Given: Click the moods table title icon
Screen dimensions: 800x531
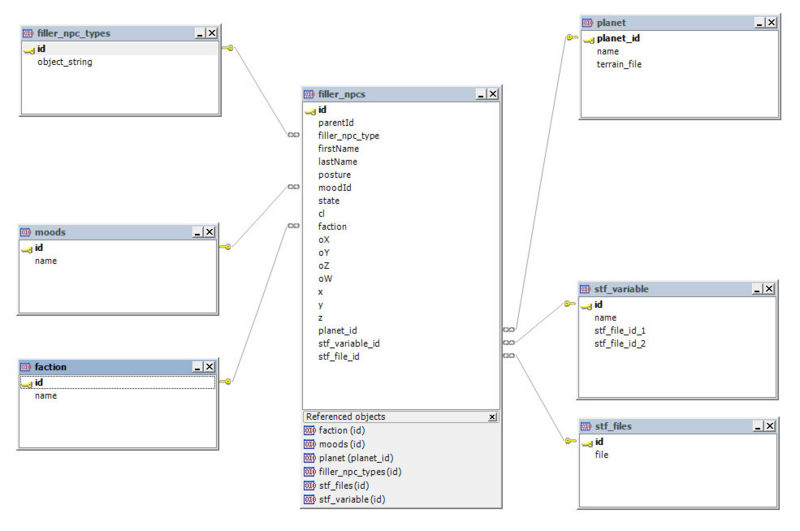Looking at the screenshot, I should 26,232.
